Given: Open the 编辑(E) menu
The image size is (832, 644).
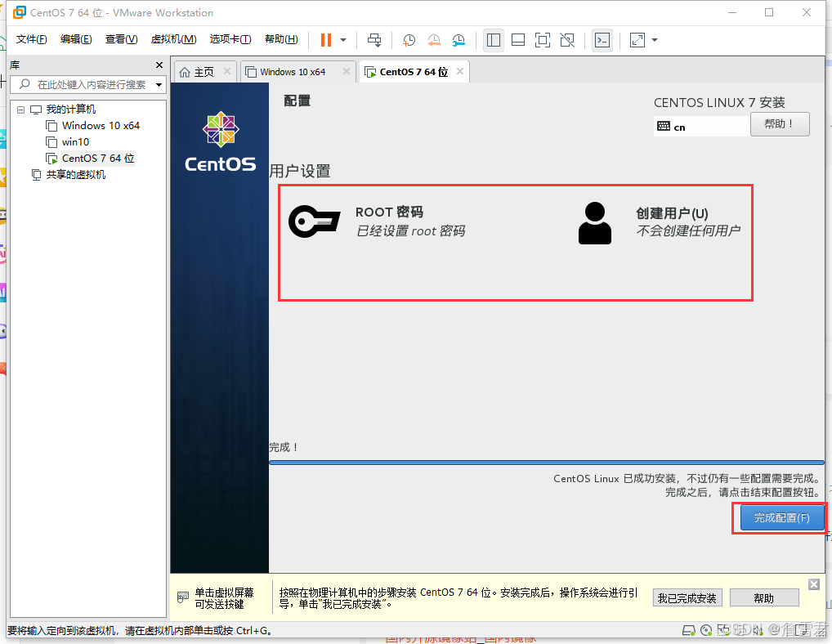Looking at the screenshot, I should click(76, 39).
